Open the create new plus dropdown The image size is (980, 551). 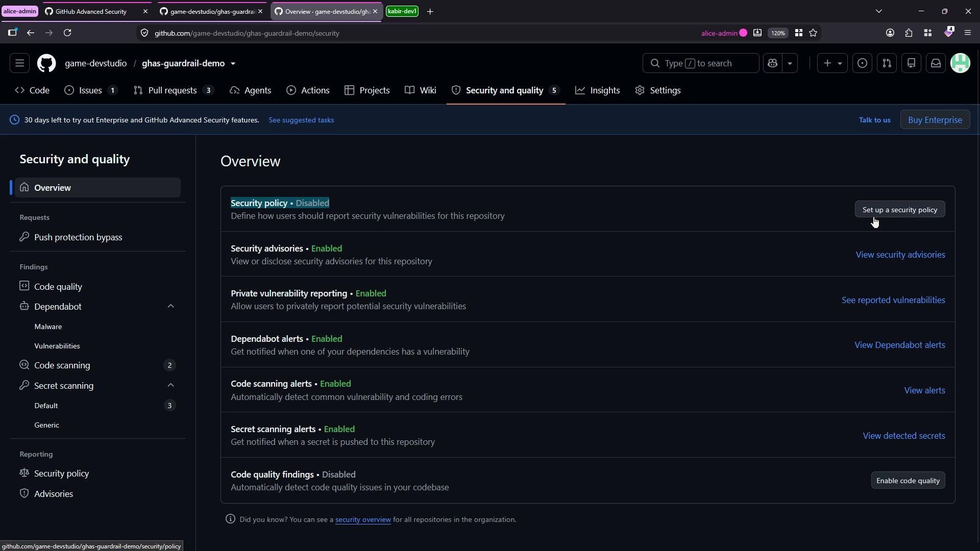[x=832, y=63]
